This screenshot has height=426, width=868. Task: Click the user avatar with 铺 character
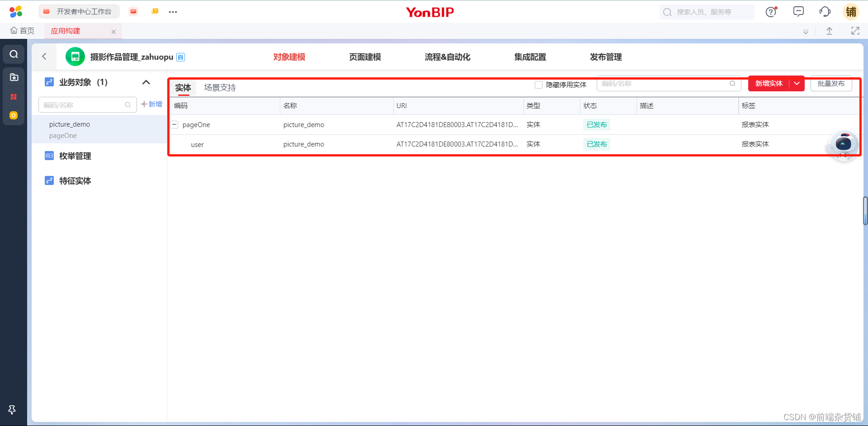click(x=851, y=12)
